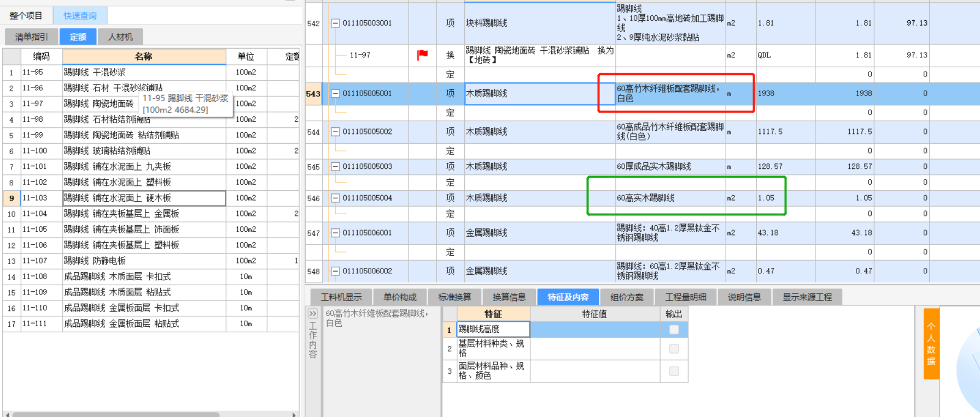The height and width of the screenshot is (417, 980).
Task: Click the QDL quantity expression cell
Action: click(x=786, y=55)
